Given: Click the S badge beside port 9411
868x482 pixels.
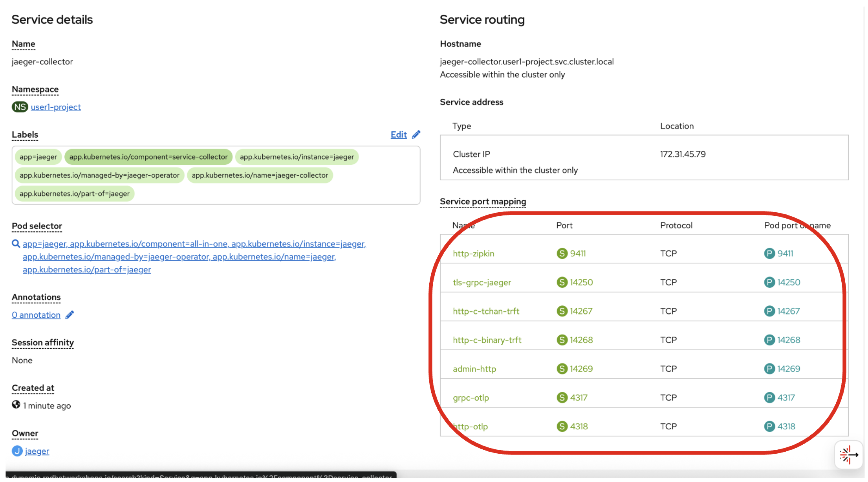Looking at the screenshot, I should [x=562, y=254].
